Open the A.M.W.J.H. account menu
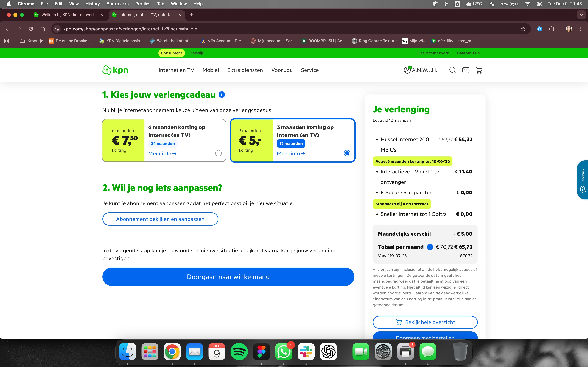Viewport: 588px width, 367px height. point(423,70)
